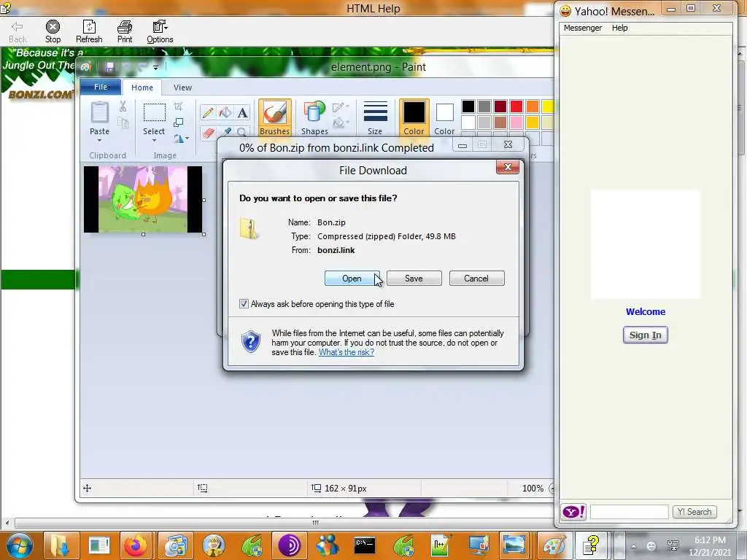Select the Eraser tool
Viewport: 747px width, 560px height.
click(208, 133)
